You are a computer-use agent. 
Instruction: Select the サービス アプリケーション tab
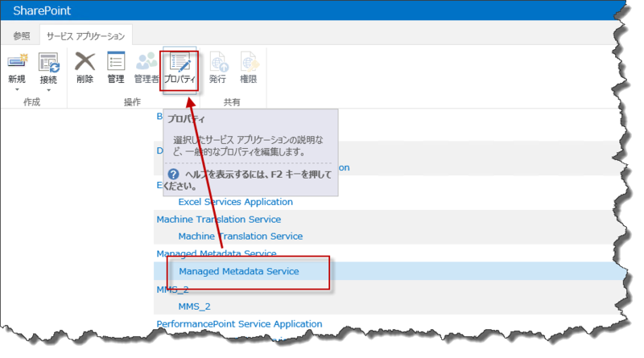coord(85,36)
